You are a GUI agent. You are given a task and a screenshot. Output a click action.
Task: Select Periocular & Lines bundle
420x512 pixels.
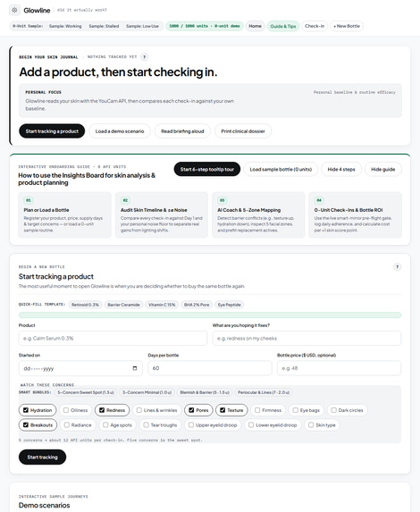264,392
